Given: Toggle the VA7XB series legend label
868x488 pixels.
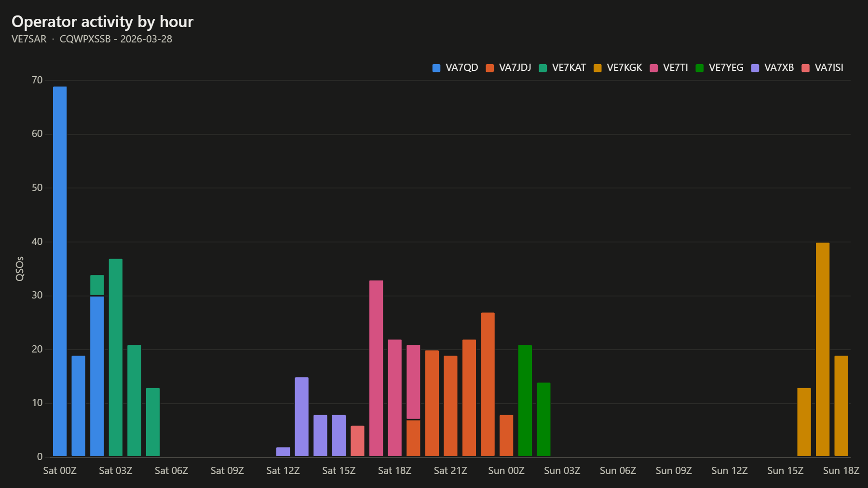Looking at the screenshot, I should 779,68.
